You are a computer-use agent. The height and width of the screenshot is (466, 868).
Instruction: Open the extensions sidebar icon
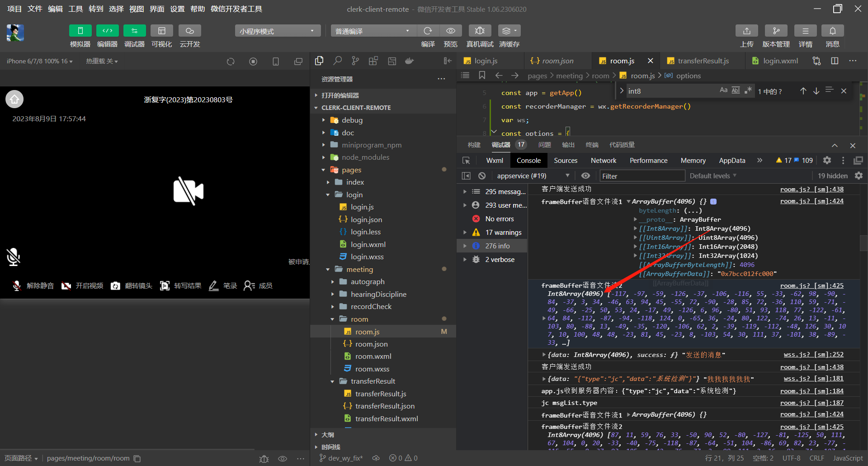tap(373, 61)
